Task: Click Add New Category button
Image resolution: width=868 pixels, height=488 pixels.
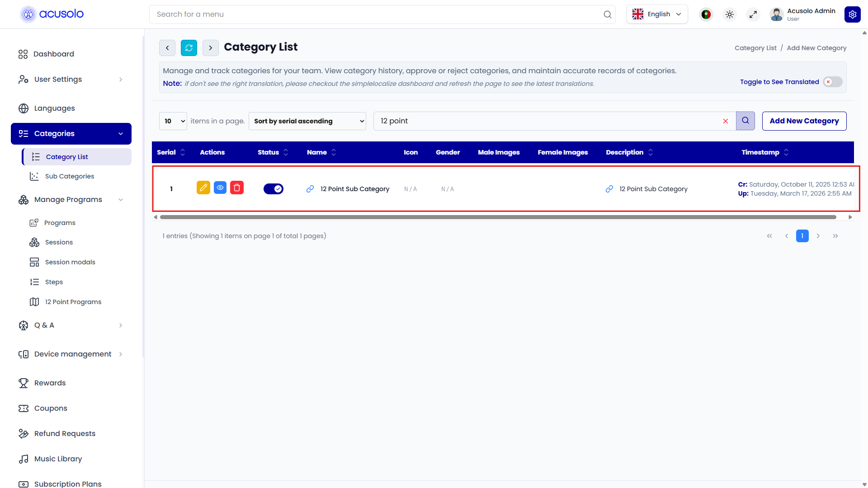Action: [x=804, y=121]
